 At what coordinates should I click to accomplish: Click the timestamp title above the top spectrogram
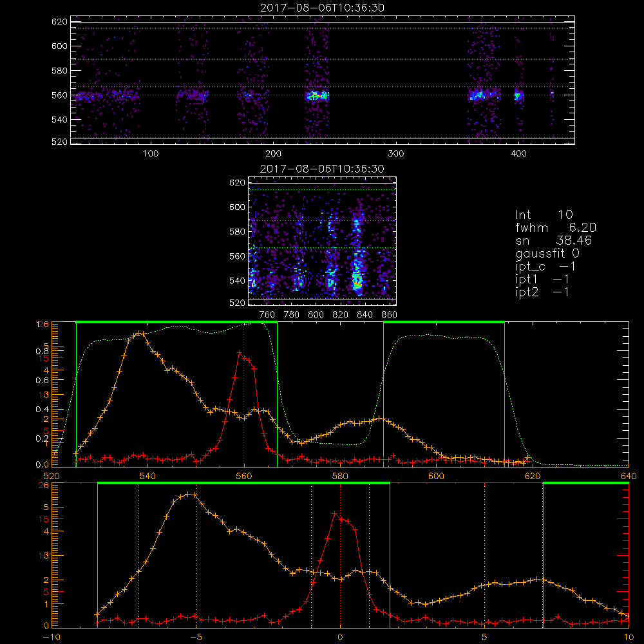tap(323, 8)
